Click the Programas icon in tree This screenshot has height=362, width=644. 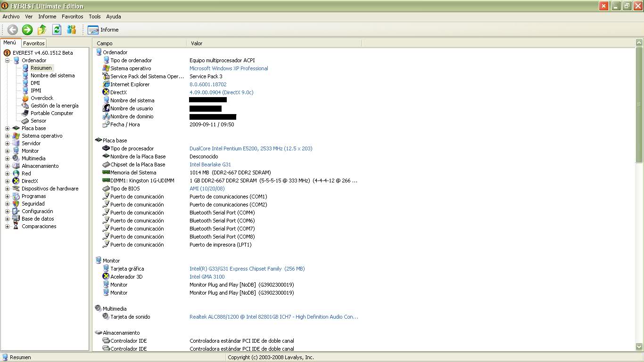pyautogui.click(x=16, y=196)
